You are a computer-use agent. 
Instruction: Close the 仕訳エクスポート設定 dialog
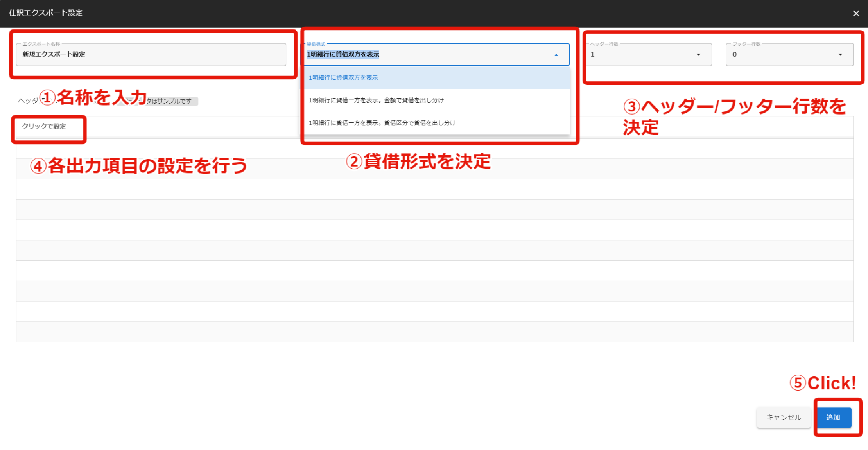tap(856, 14)
